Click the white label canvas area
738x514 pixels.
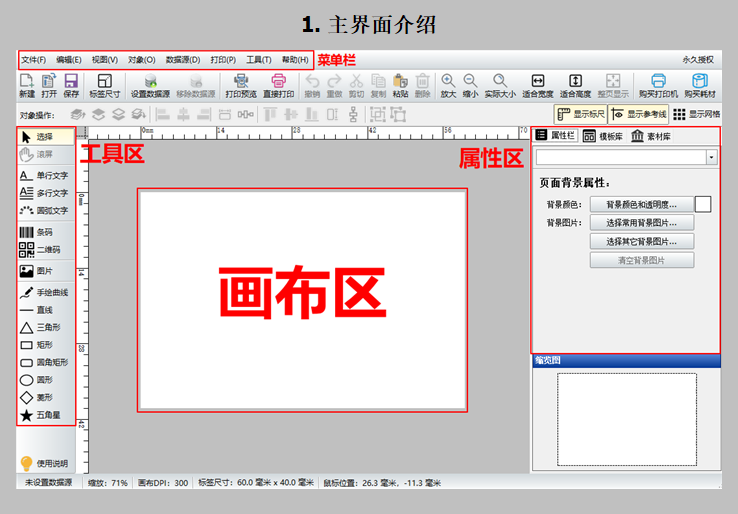coord(302,300)
